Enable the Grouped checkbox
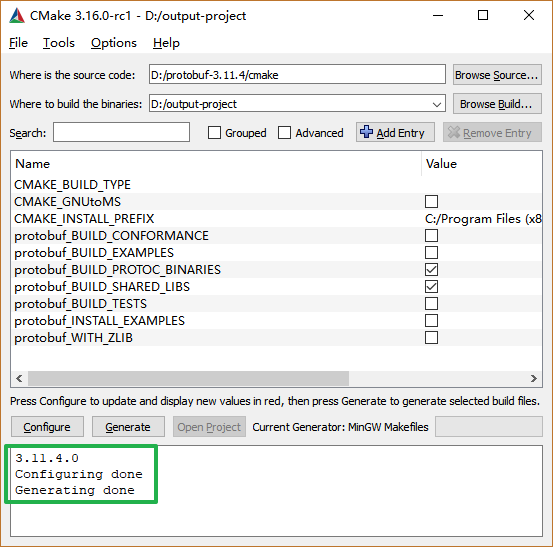This screenshot has height=547, width=553. (x=214, y=133)
